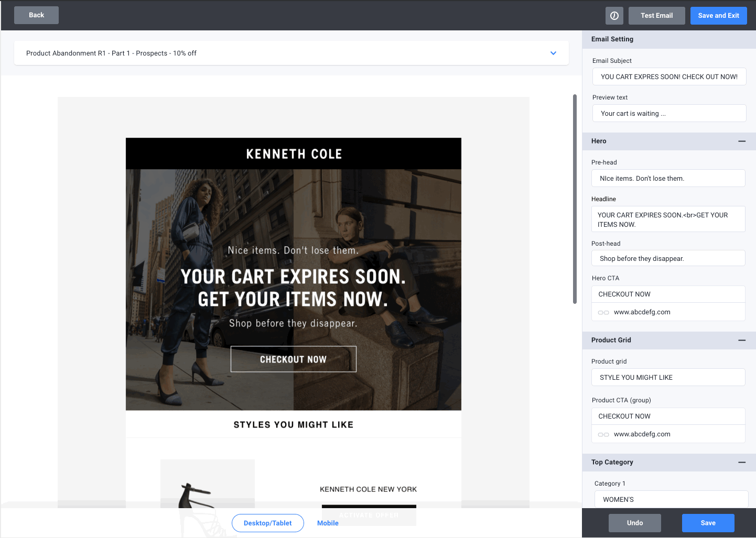Edit the Post-head field
Screen dimensions: 756x538
click(668, 259)
